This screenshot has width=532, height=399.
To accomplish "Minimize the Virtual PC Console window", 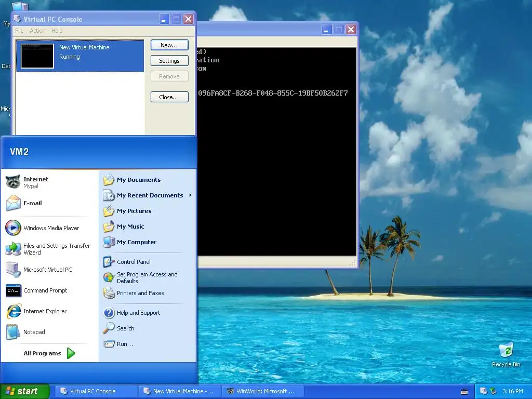I will pyautogui.click(x=164, y=19).
